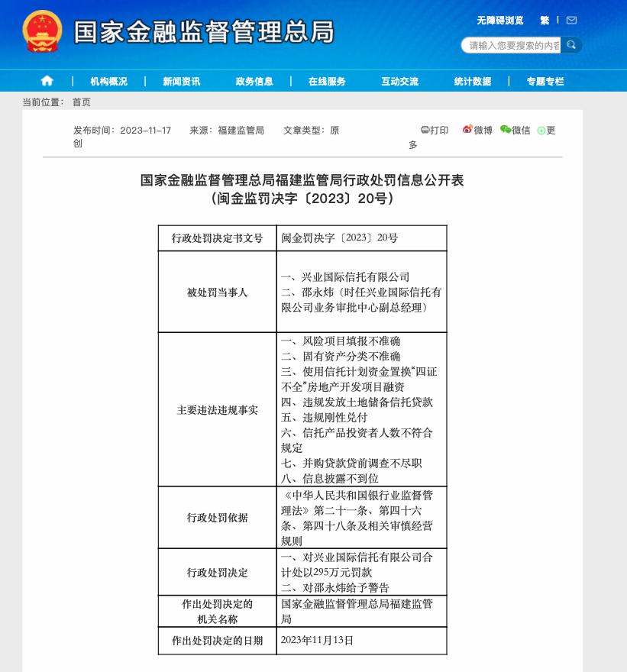Screen dimensions: 627x672
Task: Click the 闽金罚决字〔2023〕20号 table cell
Action: pyautogui.click(x=362, y=238)
